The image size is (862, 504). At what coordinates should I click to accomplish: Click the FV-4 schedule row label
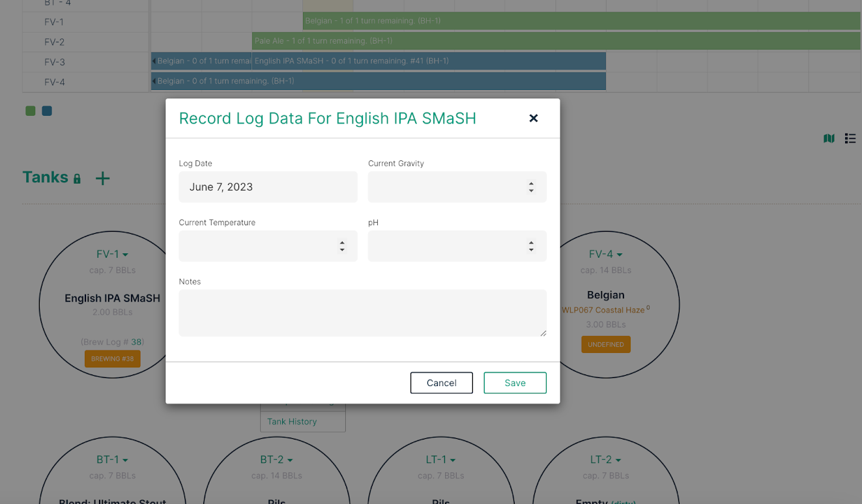click(x=54, y=82)
